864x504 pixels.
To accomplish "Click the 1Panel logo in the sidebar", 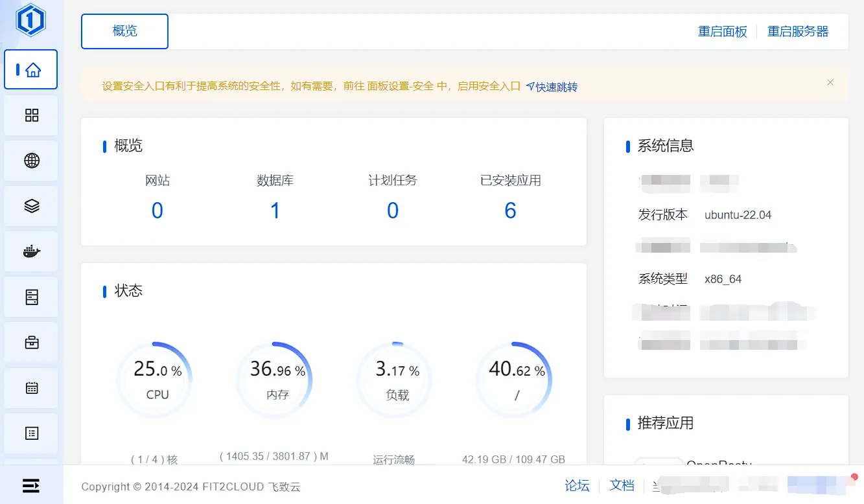I will (x=31, y=20).
